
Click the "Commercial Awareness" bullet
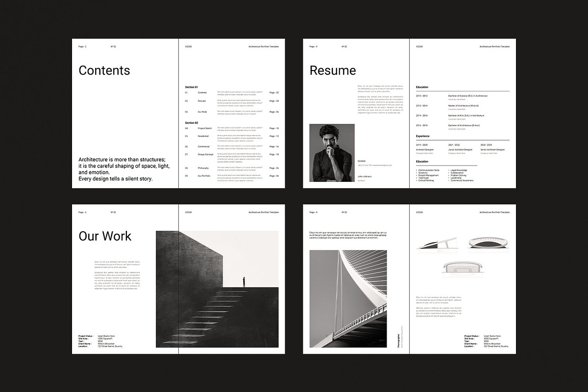461,181
